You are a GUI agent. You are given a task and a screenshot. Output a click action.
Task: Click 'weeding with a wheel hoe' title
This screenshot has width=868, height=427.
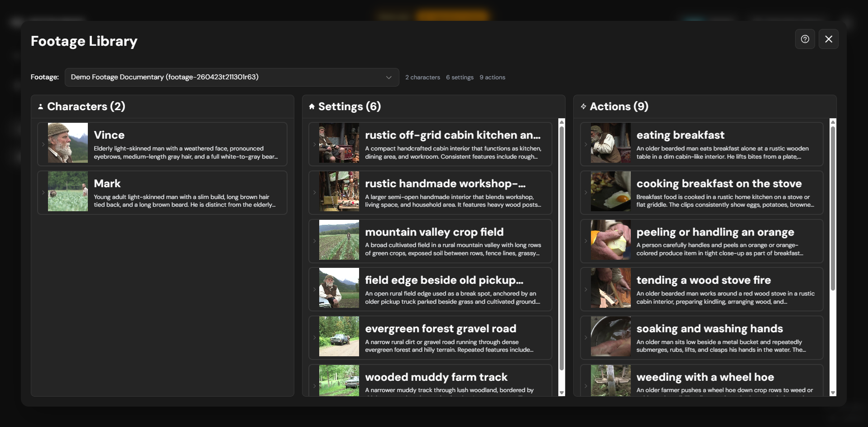tap(705, 377)
